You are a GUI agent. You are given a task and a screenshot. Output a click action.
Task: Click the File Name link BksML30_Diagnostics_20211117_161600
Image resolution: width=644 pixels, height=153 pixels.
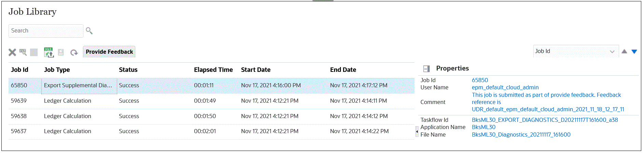tap(521, 135)
